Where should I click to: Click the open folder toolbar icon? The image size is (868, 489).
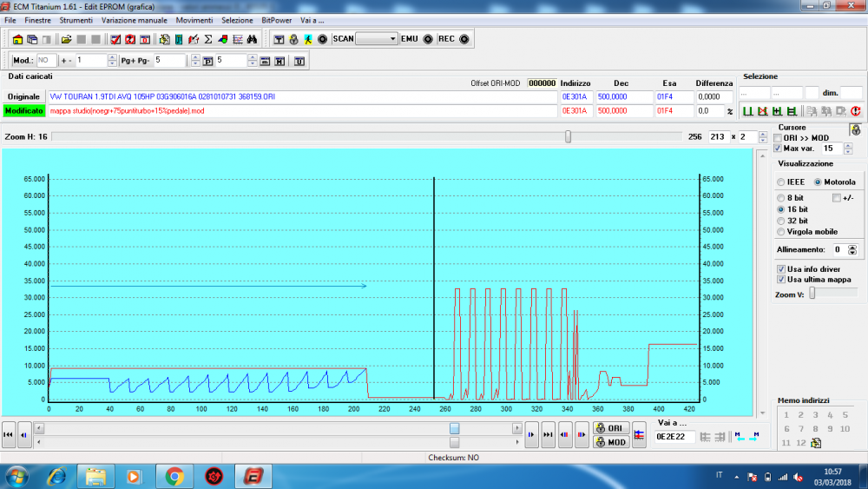[x=66, y=39]
